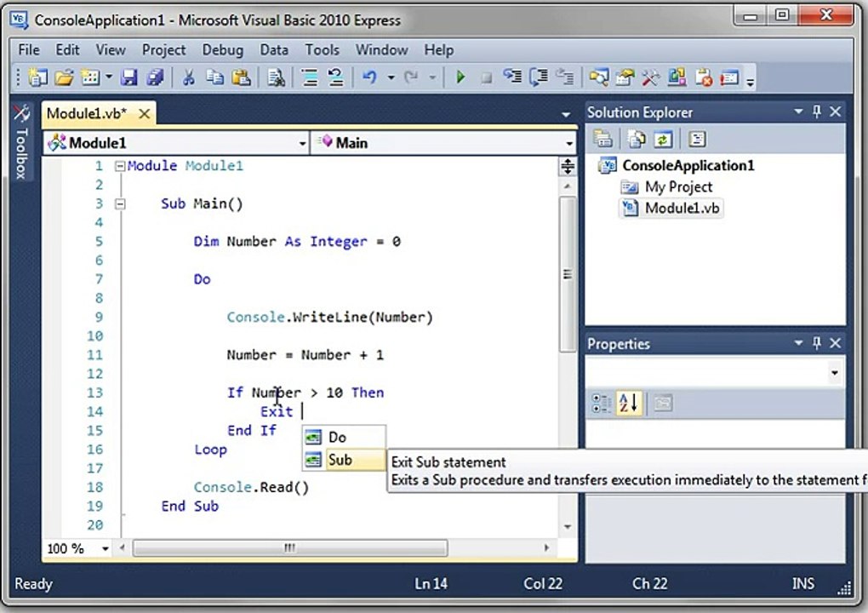Click the Open File folder icon

tap(64, 77)
